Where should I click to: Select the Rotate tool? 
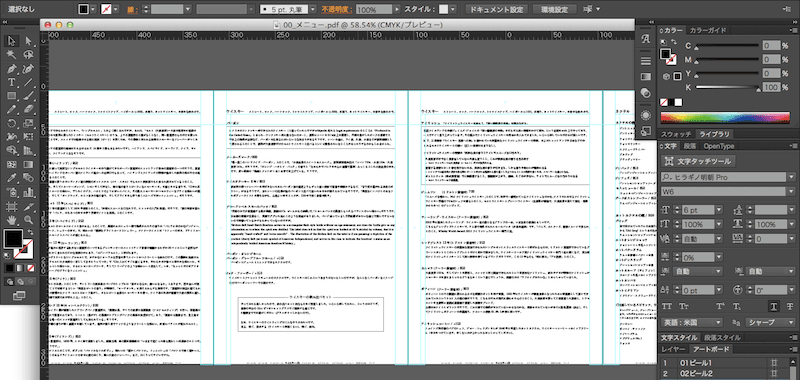point(11,123)
